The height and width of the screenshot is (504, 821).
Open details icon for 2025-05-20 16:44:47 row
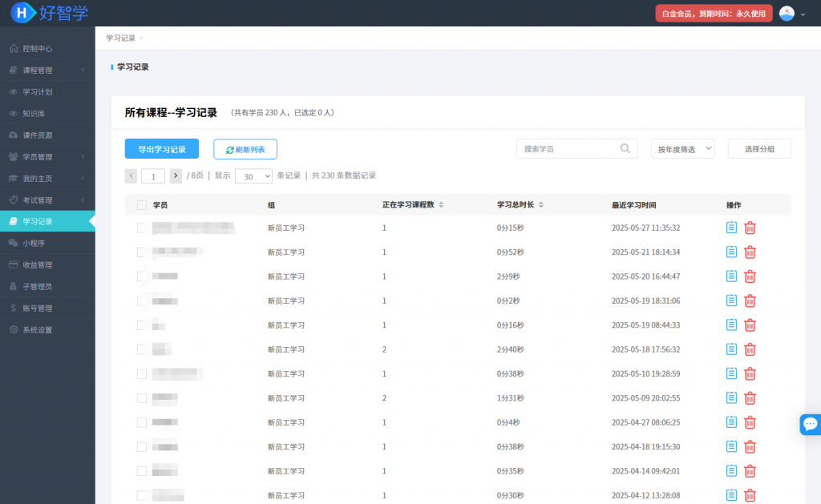click(731, 276)
